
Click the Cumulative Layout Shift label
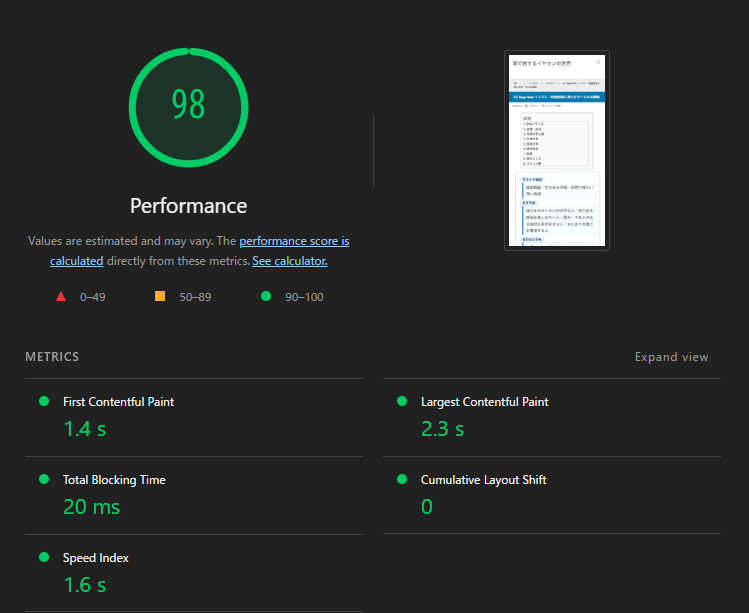click(x=483, y=480)
